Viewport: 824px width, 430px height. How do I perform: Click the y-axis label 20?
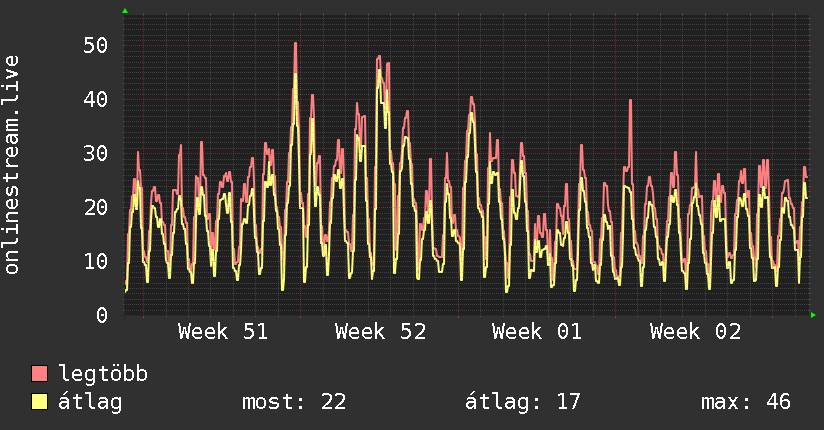click(x=96, y=208)
